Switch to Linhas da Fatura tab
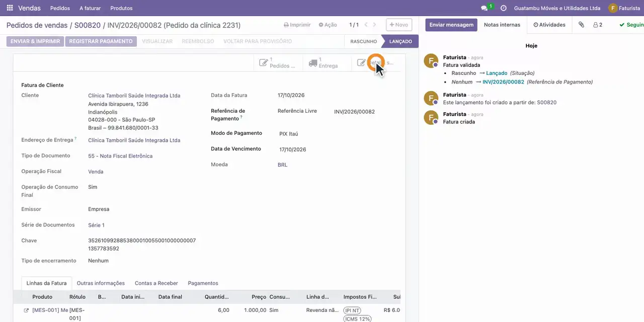 46,283
